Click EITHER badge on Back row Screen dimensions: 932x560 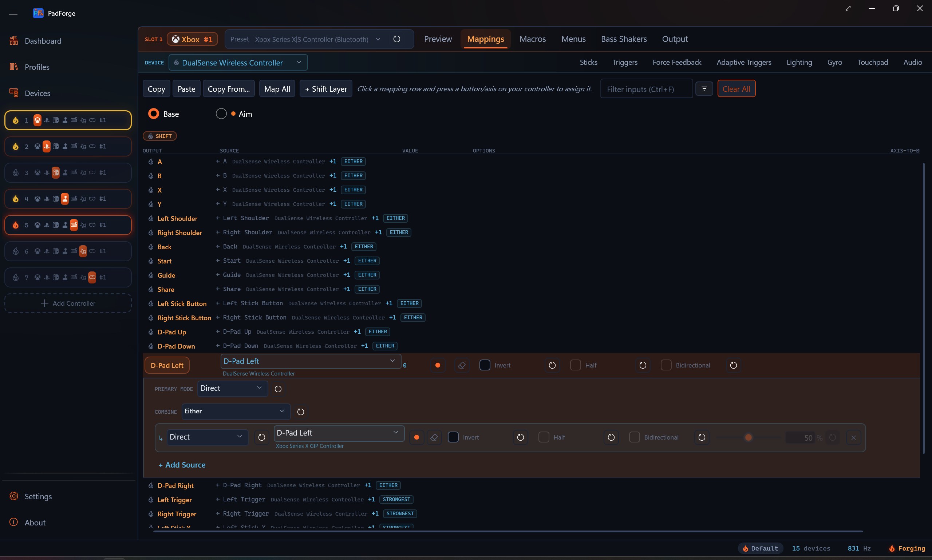[364, 247]
